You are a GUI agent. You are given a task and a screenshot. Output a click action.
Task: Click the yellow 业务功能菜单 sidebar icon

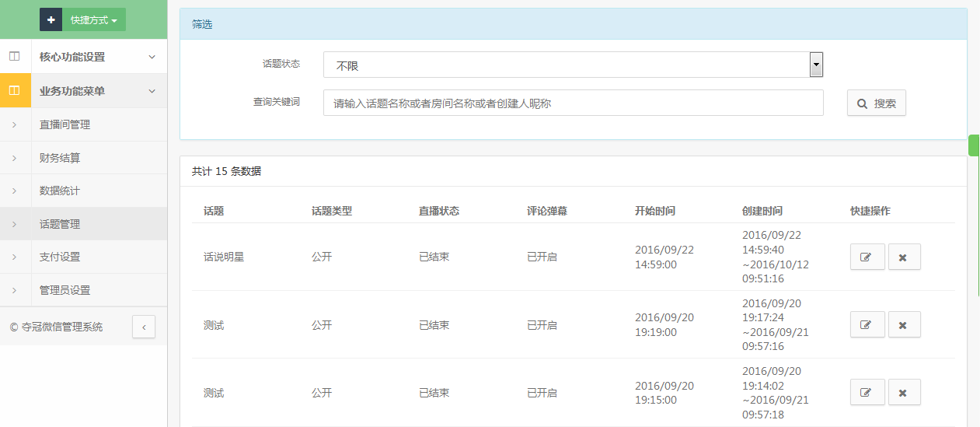click(x=15, y=91)
